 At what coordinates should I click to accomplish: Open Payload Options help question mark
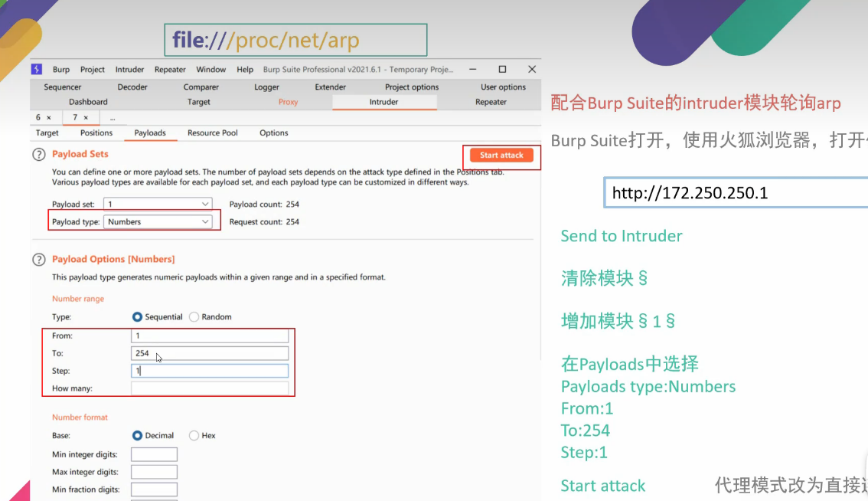39,260
